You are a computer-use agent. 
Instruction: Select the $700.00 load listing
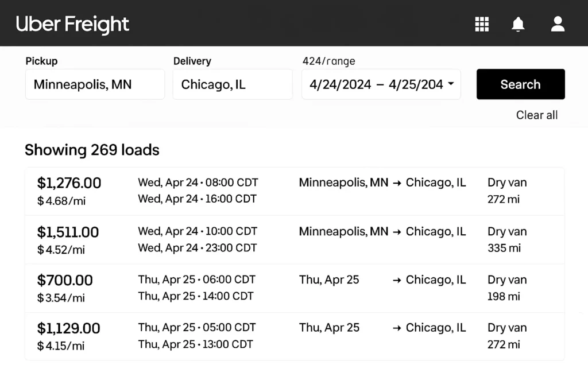click(x=294, y=288)
